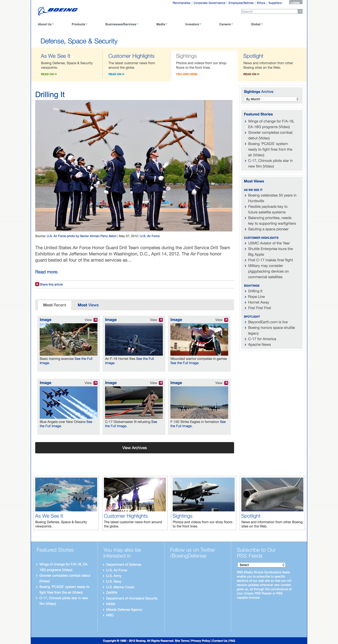The height and width of the screenshot is (644, 338).
Task: Open Missile Defense Agency footer link
Action: 124,610
